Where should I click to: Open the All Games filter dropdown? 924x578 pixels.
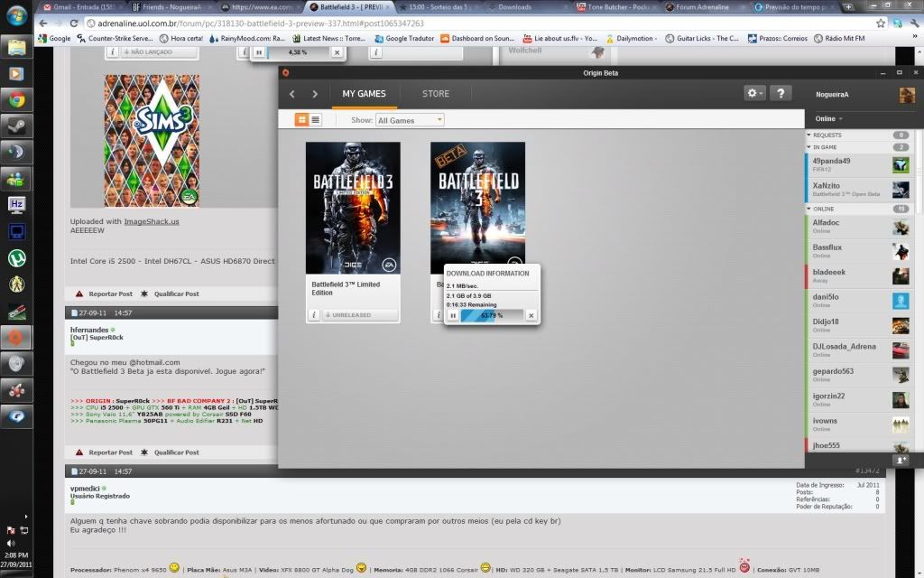[x=410, y=118]
